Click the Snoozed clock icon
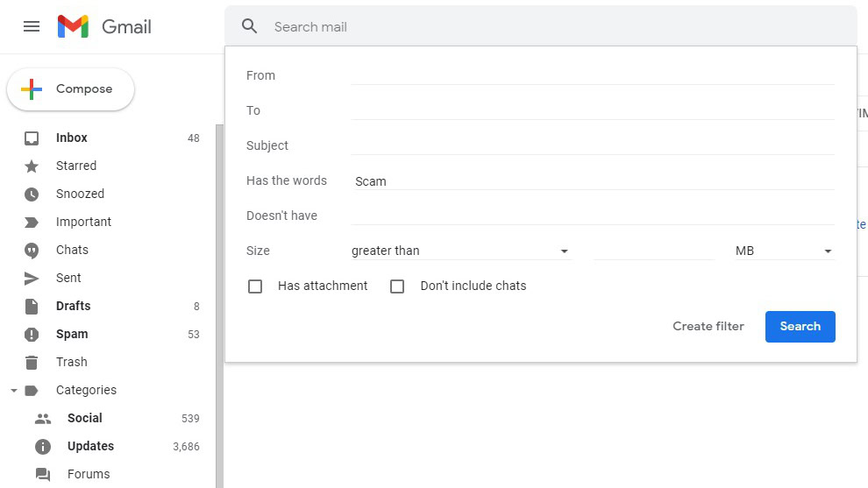 coord(32,194)
